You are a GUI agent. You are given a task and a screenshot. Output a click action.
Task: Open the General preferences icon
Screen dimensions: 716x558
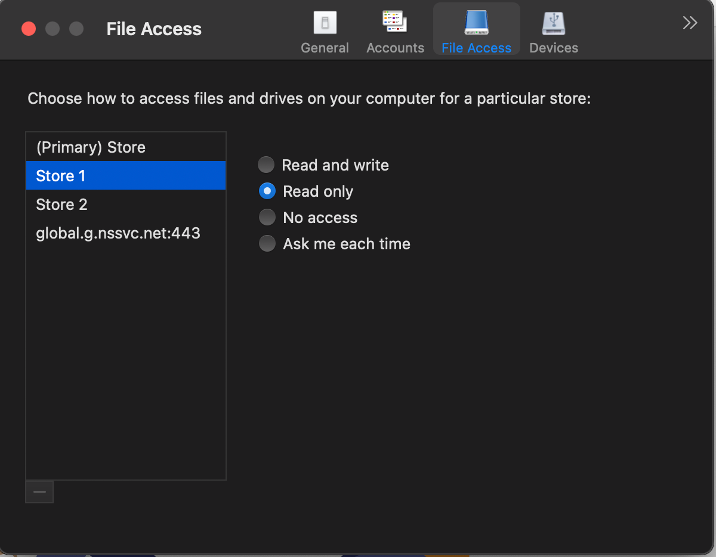point(324,23)
